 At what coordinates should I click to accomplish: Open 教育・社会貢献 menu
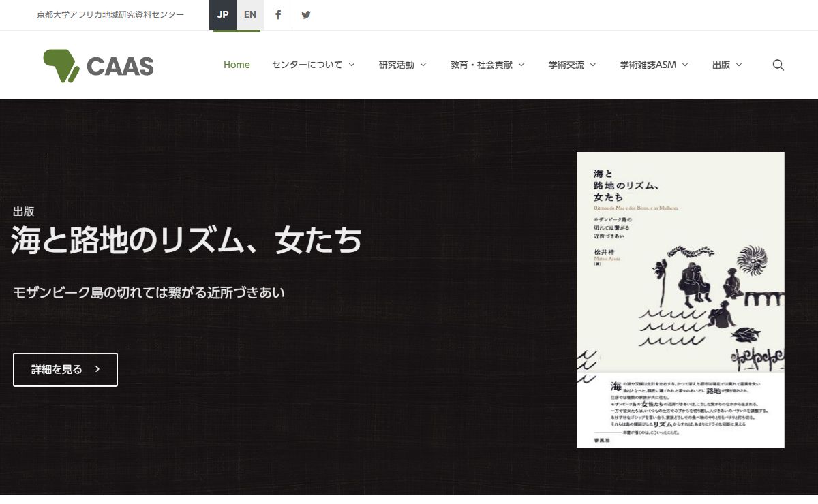click(481, 65)
